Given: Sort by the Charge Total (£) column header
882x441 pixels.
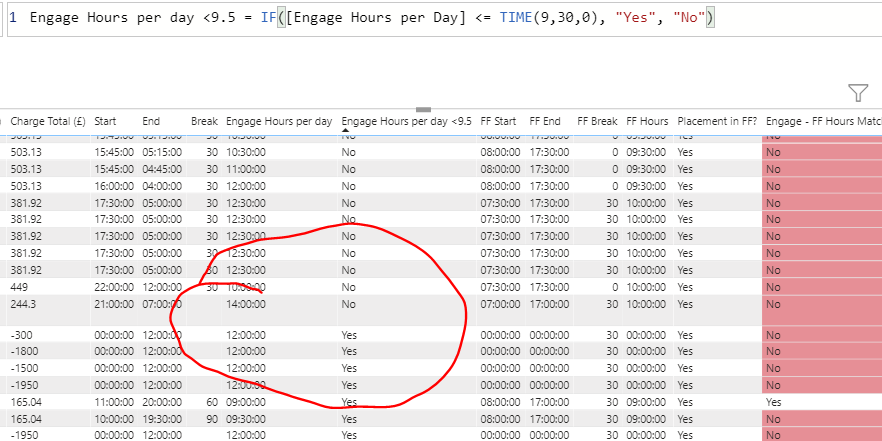Looking at the screenshot, I should click(48, 121).
